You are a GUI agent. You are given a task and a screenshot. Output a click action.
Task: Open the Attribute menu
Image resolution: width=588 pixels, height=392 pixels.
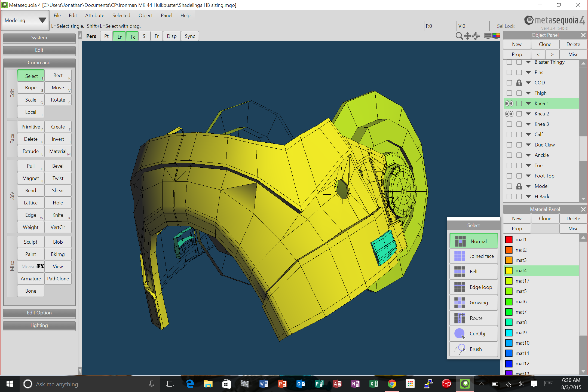tap(94, 16)
